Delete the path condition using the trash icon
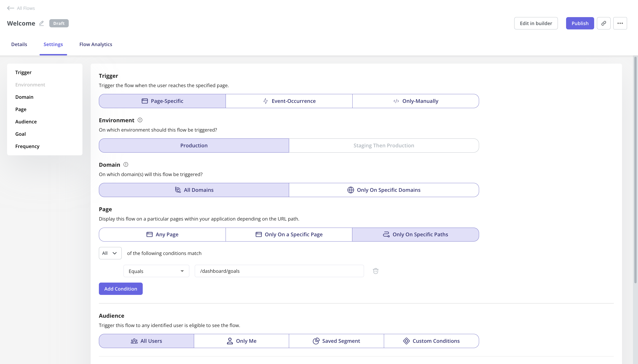Image resolution: width=638 pixels, height=364 pixels. point(375,271)
